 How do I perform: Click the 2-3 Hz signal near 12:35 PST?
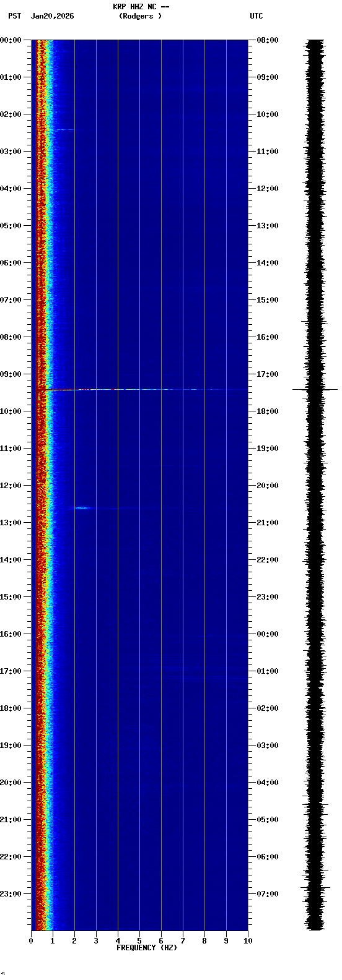click(83, 508)
